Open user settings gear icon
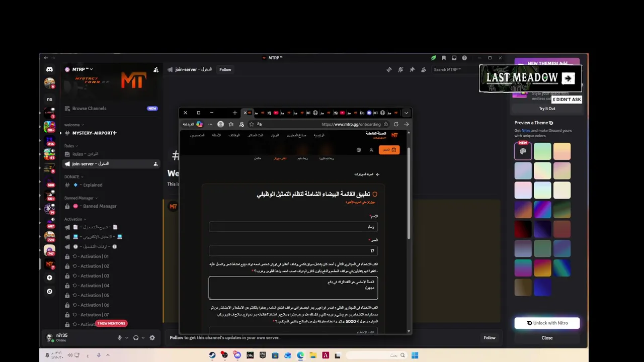This screenshot has width=644, height=362. coord(152,338)
